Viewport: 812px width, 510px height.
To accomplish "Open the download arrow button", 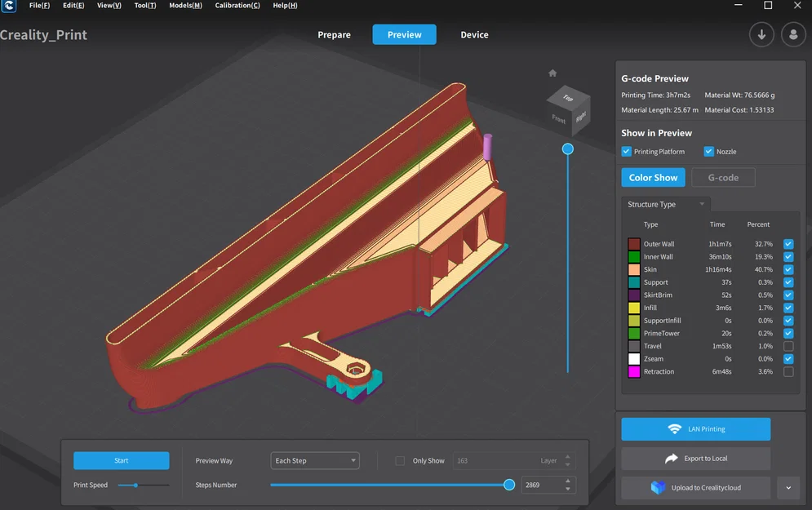I will tap(761, 35).
